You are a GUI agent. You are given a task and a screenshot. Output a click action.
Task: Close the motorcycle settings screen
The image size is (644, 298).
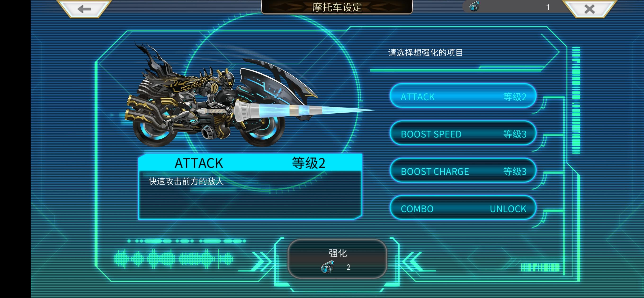coord(589,9)
